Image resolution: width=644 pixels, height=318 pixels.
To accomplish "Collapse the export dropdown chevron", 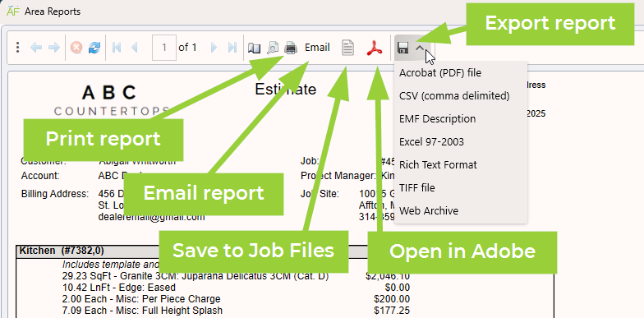I will pos(419,48).
